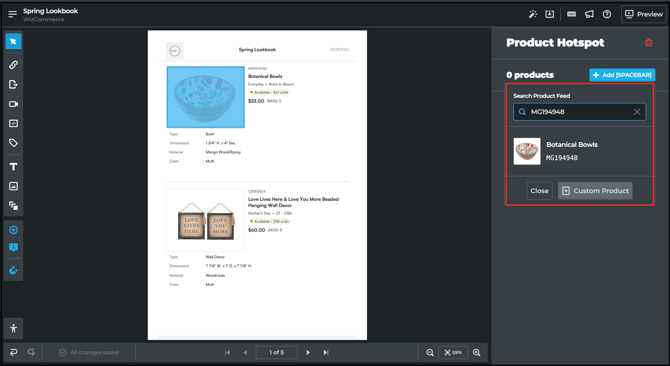Click the small rectangular badge icon in header
Image resolution: width=670 pixels, height=366 pixels.
click(x=571, y=14)
